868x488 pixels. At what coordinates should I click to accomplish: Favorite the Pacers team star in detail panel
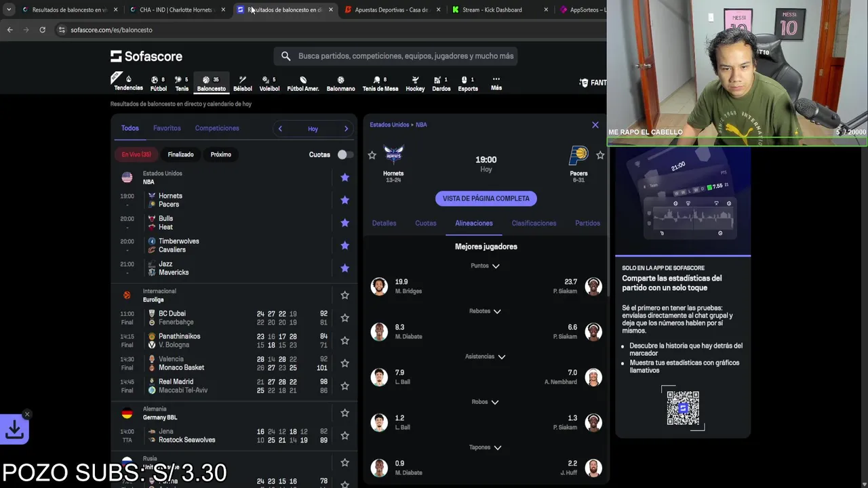pyautogui.click(x=600, y=155)
